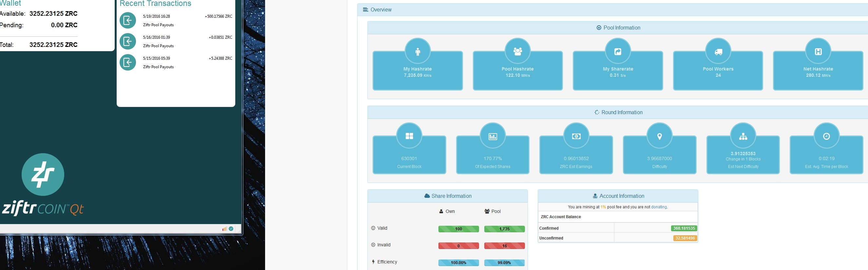Click the Pool Workers truck icon
This screenshot has height=270, width=868.
(718, 52)
